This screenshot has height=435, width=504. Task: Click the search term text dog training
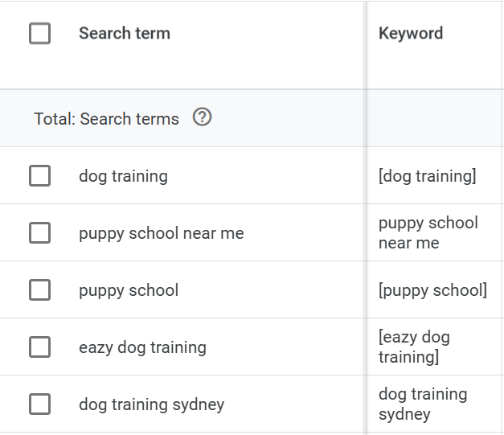[x=123, y=176]
